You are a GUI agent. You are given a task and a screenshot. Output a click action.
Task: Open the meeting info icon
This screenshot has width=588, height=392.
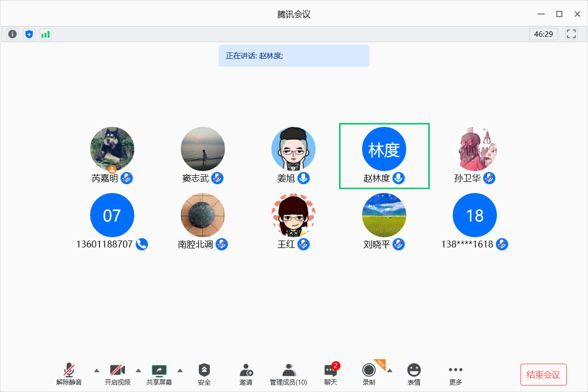point(13,34)
